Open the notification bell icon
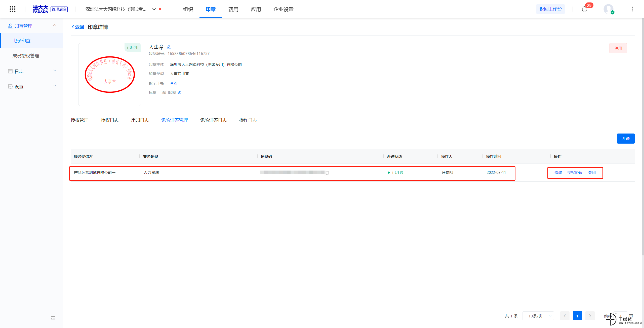The image size is (644, 328). pos(584,9)
